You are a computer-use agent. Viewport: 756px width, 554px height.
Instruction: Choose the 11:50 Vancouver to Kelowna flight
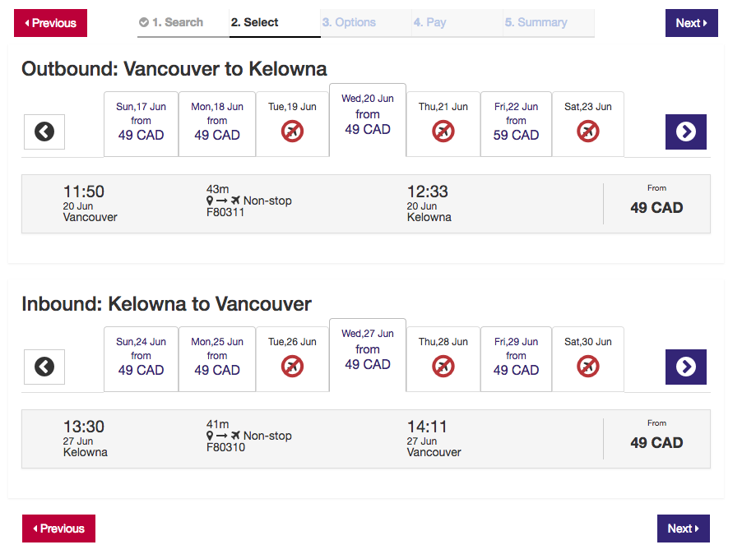point(366,204)
